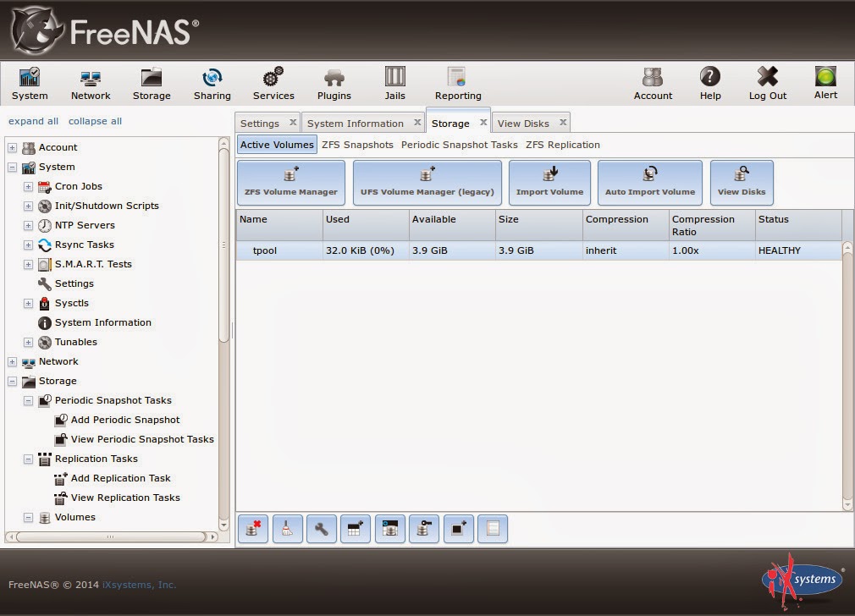Open the Services gears icon
Viewport: 855px width, 616px height.
click(x=273, y=84)
